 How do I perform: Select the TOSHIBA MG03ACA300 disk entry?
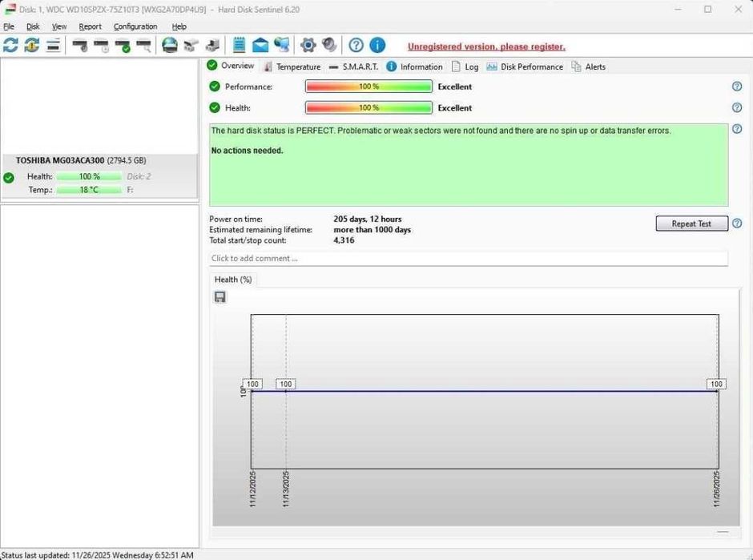coord(99,175)
